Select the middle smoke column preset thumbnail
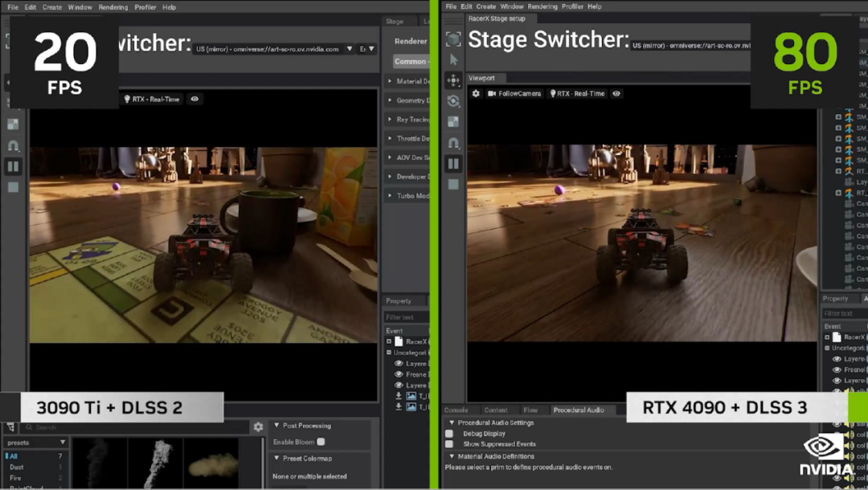The width and height of the screenshot is (868, 490). (156, 464)
